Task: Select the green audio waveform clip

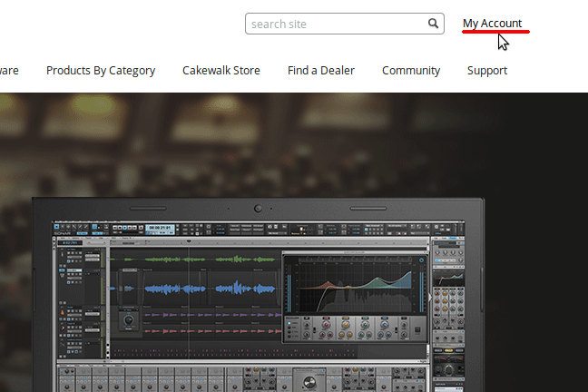Action: [195, 260]
